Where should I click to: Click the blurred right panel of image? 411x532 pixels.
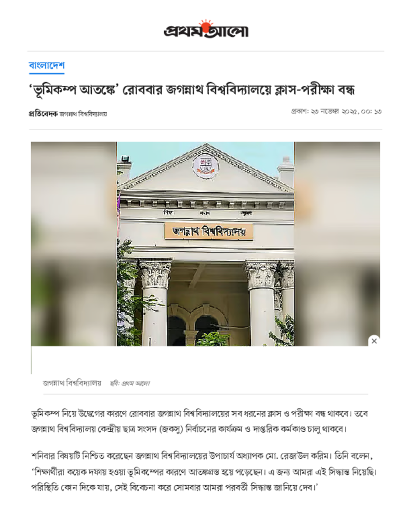coord(337,244)
